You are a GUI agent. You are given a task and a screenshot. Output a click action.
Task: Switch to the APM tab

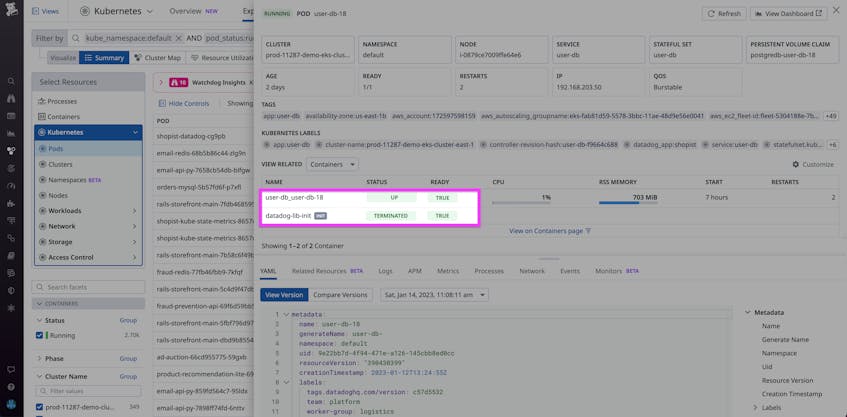[x=415, y=271]
